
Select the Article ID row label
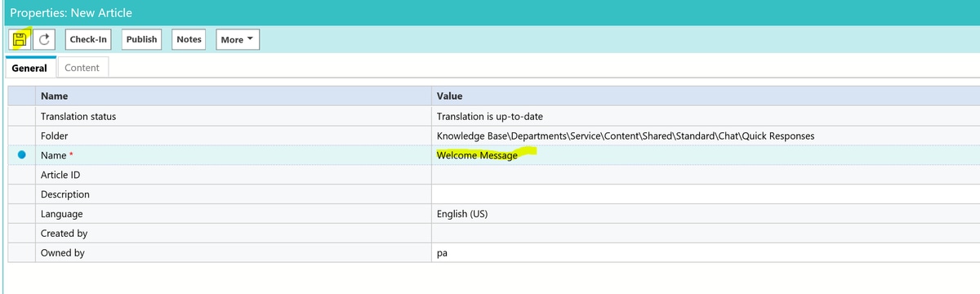[x=60, y=175]
